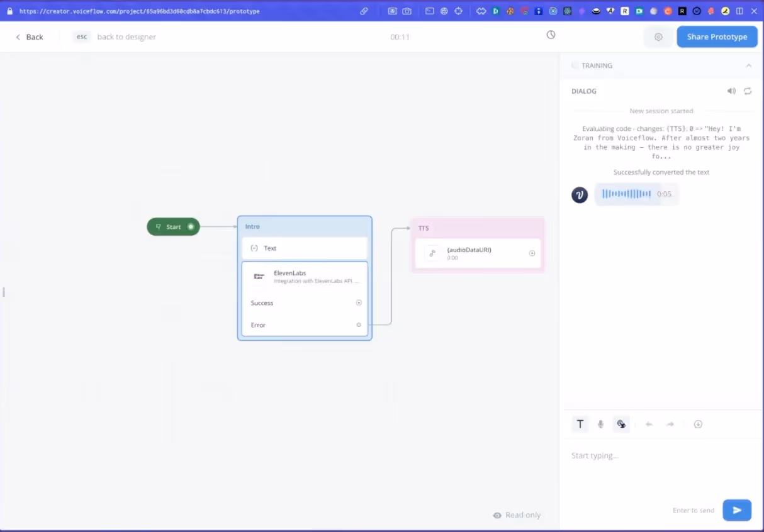The height and width of the screenshot is (532, 764).
Task: Click the Success output port
Action: 359,302
